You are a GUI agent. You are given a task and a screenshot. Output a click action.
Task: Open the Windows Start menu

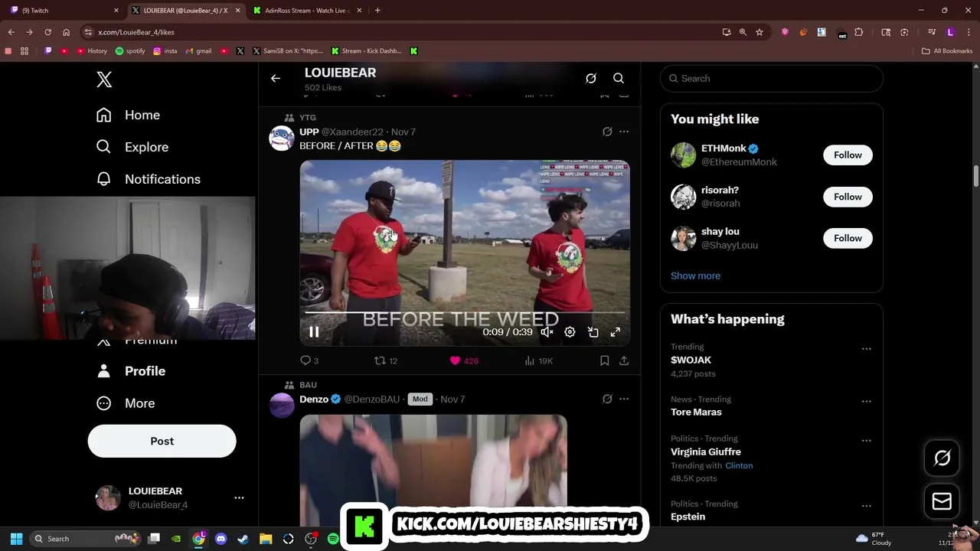16,539
